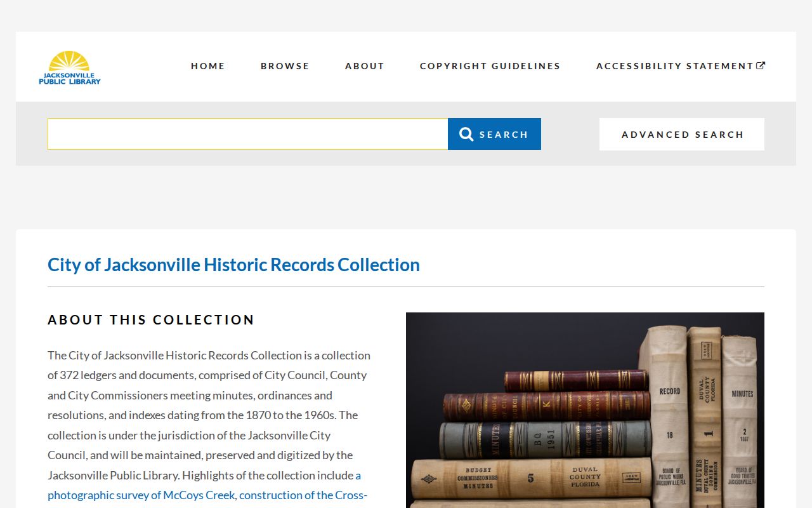This screenshot has height=508, width=812.
Task: Click the Jacksonville Public Library logo
Action: 70,67
